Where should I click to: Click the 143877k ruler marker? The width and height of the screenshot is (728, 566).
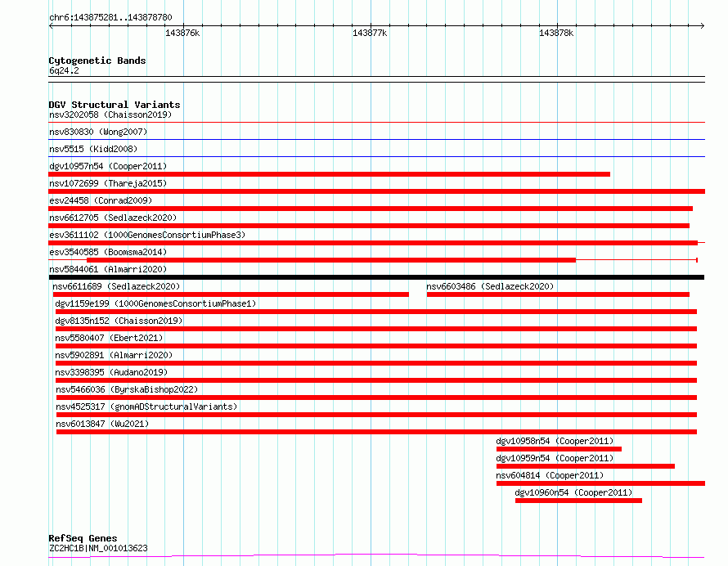point(370,33)
